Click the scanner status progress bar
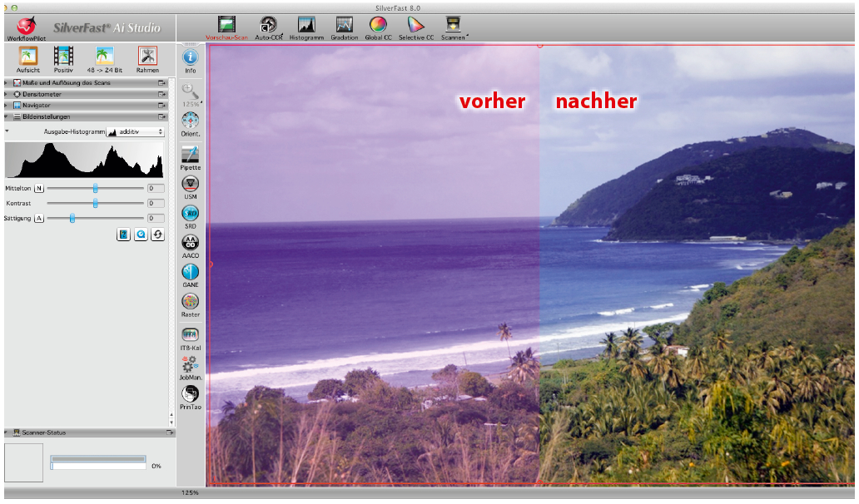The height and width of the screenshot is (504, 859). (98, 462)
